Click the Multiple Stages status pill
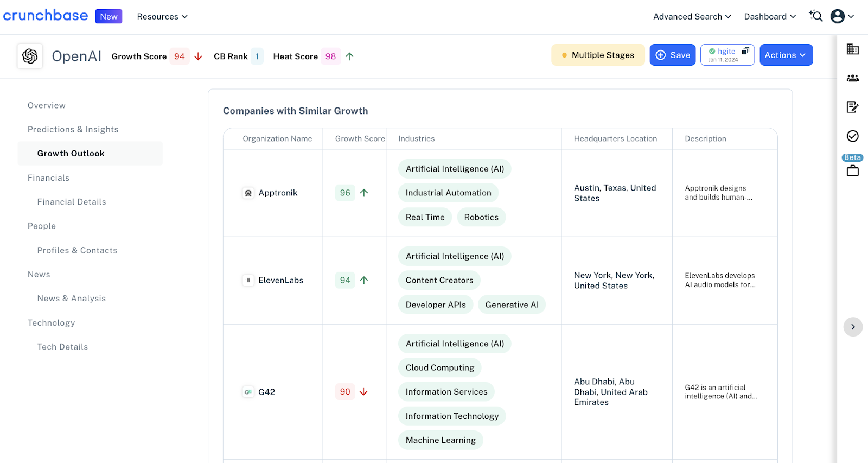 (x=598, y=55)
